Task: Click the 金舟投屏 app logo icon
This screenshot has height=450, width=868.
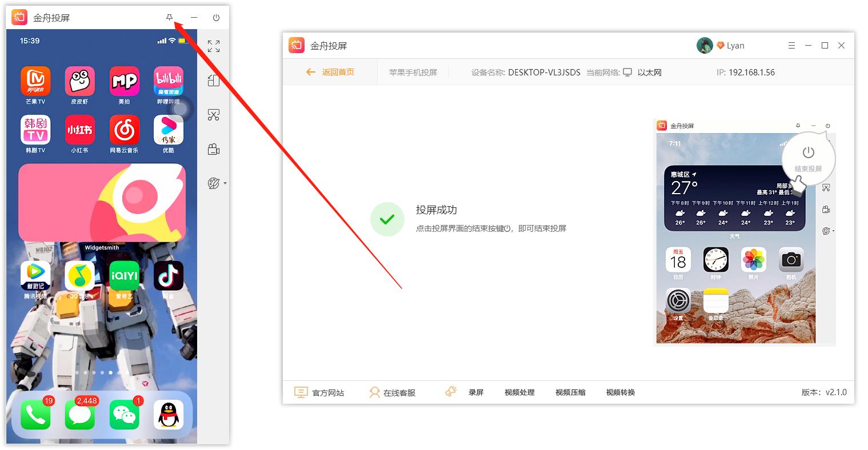Action: point(297,45)
